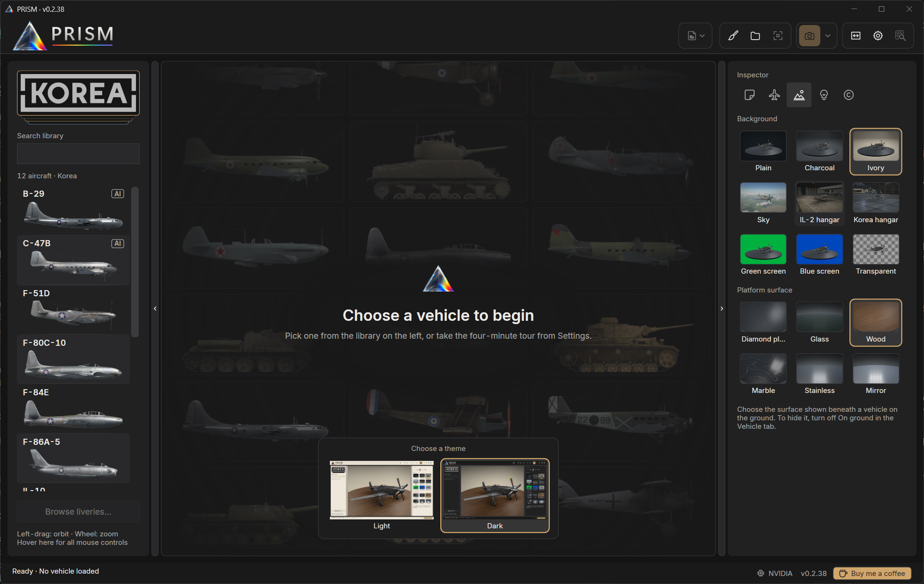The image size is (924, 584).
Task: Select the Plain background
Action: click(763, 152)
